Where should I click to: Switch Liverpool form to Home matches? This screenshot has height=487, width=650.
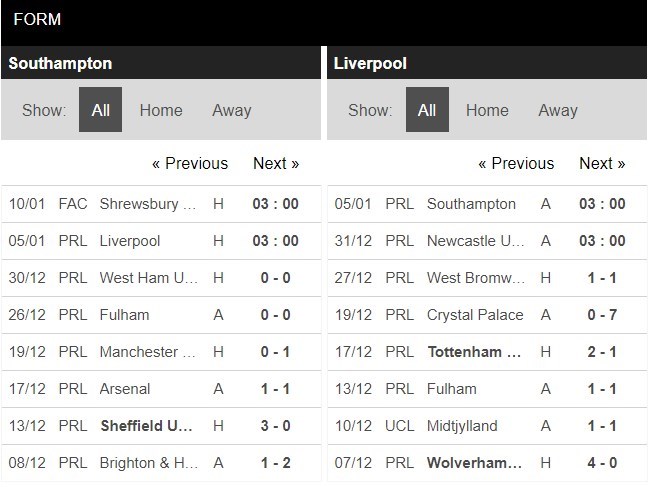coord(487,110)
